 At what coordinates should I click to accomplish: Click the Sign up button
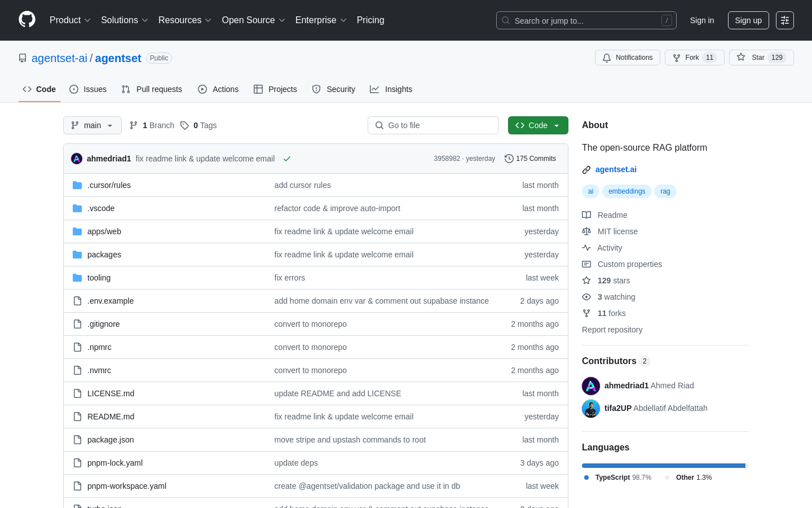pos(748,20)
